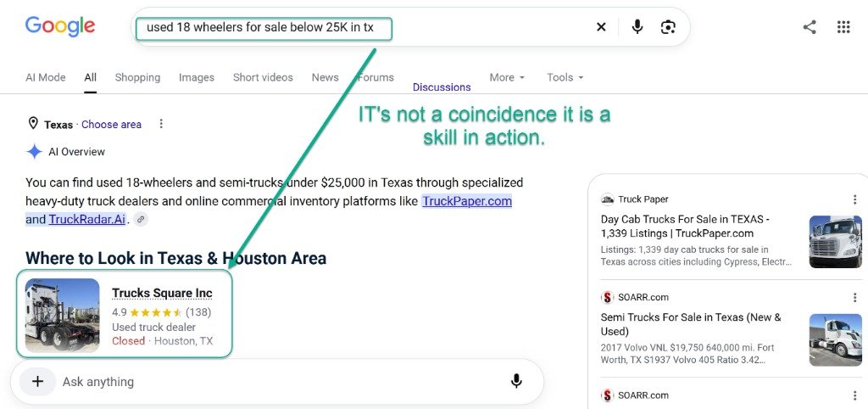Open Google Lens image search
This screenshot has width=868, height=409.
coord(668,26)
